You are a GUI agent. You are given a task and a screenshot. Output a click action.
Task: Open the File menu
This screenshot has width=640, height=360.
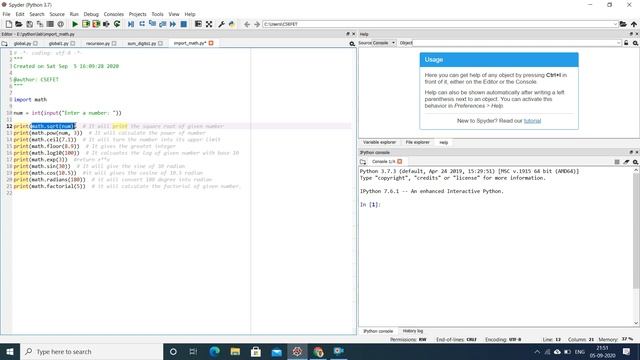pos(7,14)
